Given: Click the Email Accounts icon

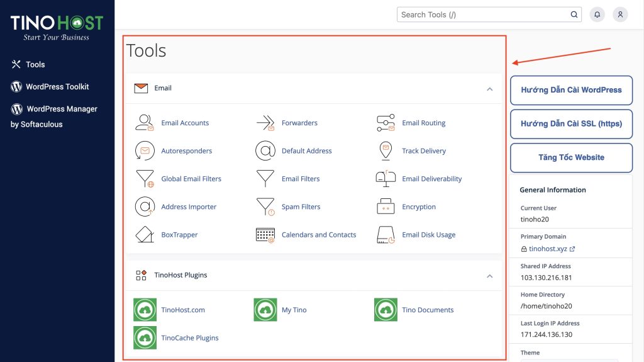Looking at the screenshot, I should click(145, 123).
